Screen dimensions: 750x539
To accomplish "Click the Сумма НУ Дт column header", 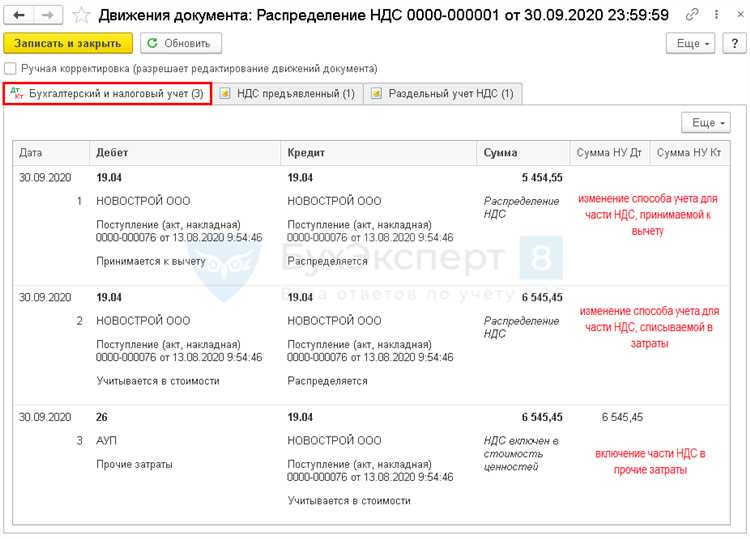I will [x=609, y=153].
